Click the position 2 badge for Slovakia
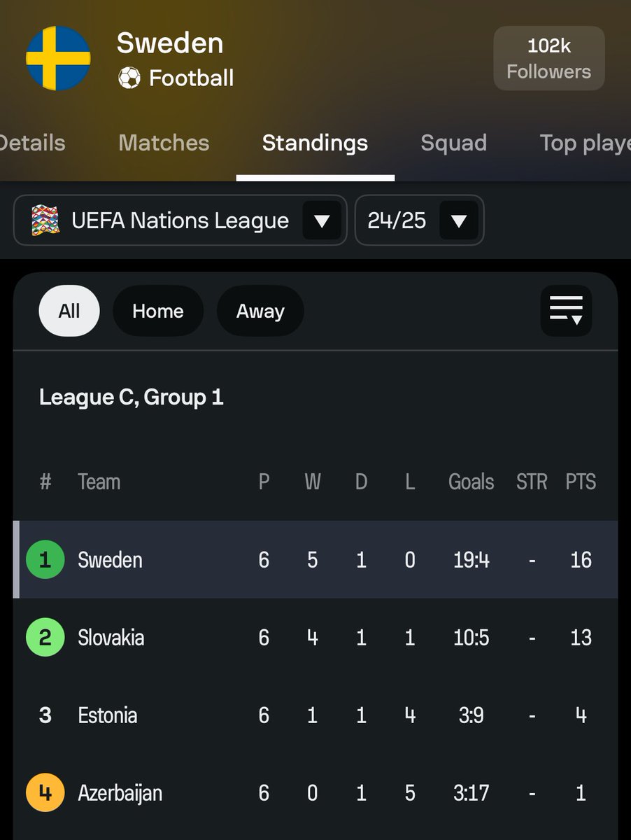 coord(45,638)
